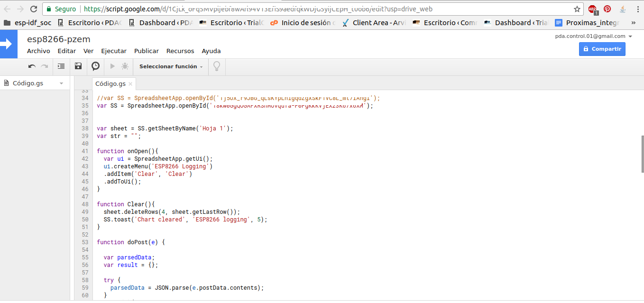
Task: Go back to previous page
Action: click(x=7, y=9)
